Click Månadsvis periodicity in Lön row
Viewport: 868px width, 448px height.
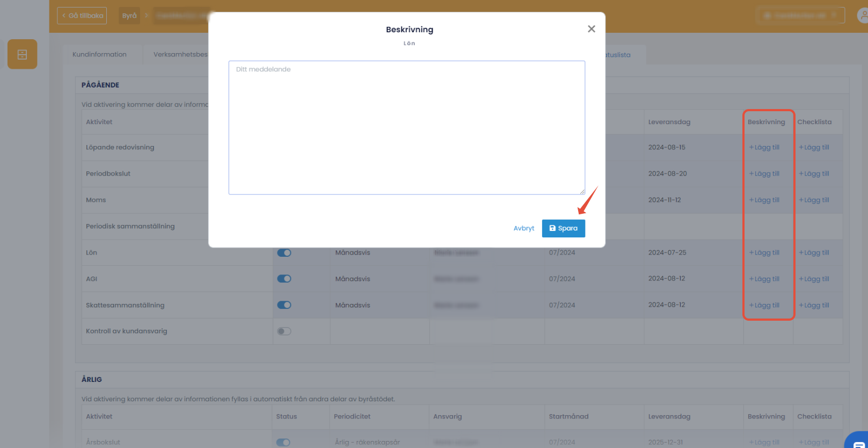[x=353, y=252]
